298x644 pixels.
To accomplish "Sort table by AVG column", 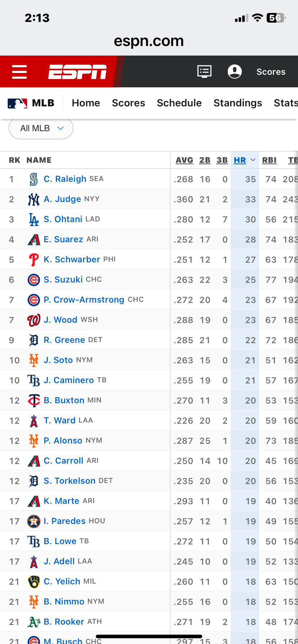I will coord(184,160).
